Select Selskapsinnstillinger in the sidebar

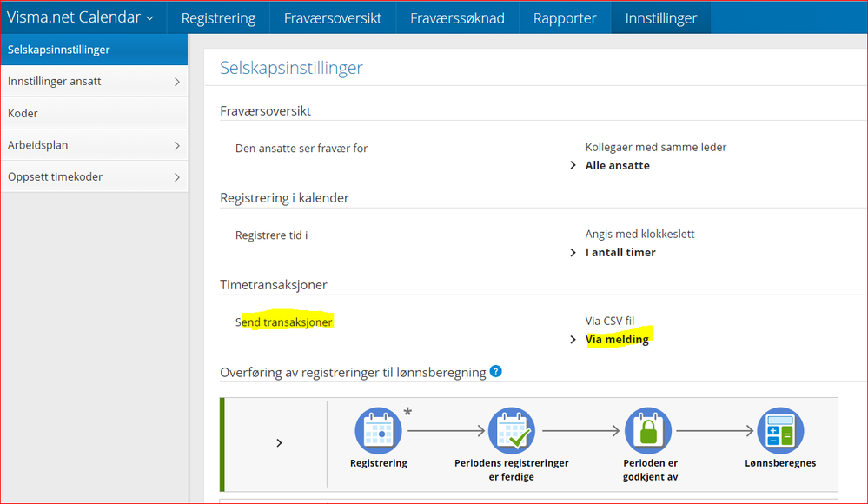[94, 50]
